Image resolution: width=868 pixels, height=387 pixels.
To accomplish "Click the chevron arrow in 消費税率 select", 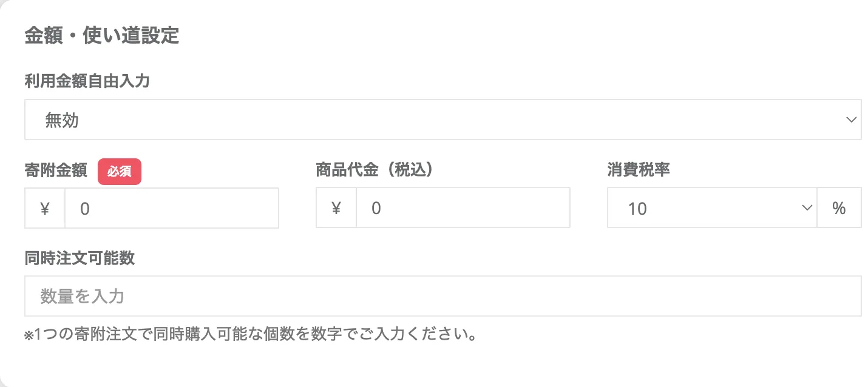I will click(807, 208).
